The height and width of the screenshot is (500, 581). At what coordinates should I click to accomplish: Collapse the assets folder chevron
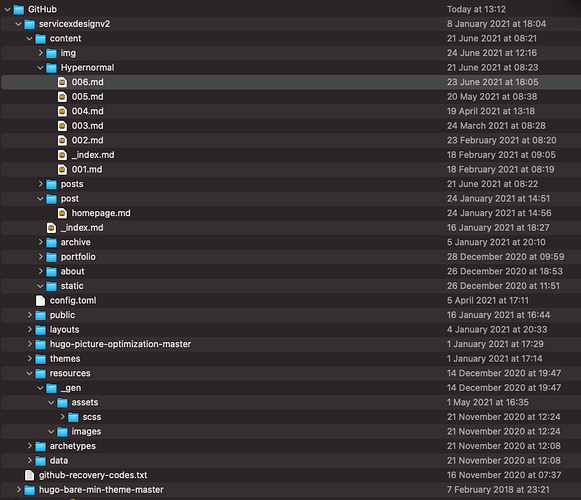51,403
